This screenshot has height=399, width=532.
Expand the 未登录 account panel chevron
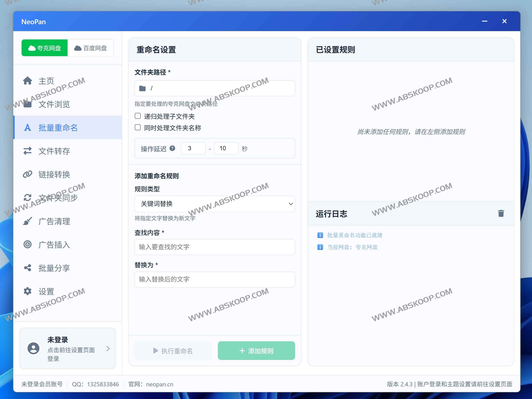(108, 348)
